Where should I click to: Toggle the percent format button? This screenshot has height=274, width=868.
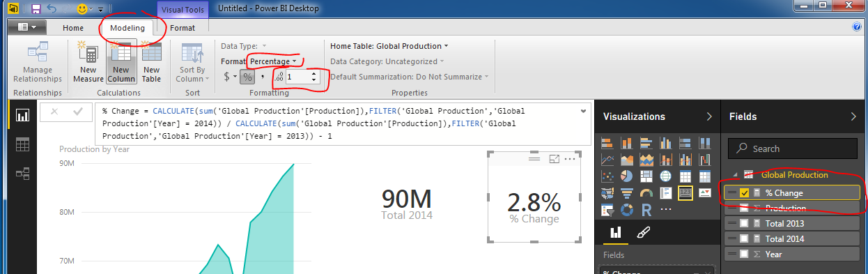point(247,77)
